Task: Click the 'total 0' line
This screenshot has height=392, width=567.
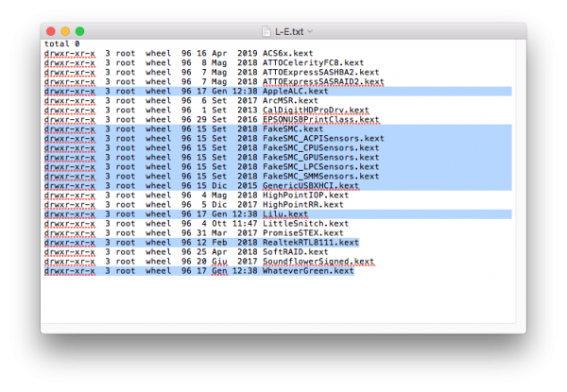Action: pos(61,43)
